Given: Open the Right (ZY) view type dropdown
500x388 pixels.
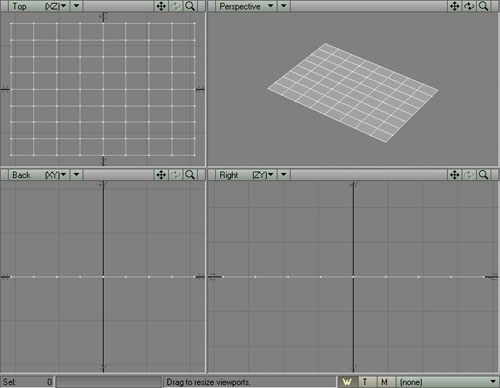Looking at the screenshot, I should [246, 175].
